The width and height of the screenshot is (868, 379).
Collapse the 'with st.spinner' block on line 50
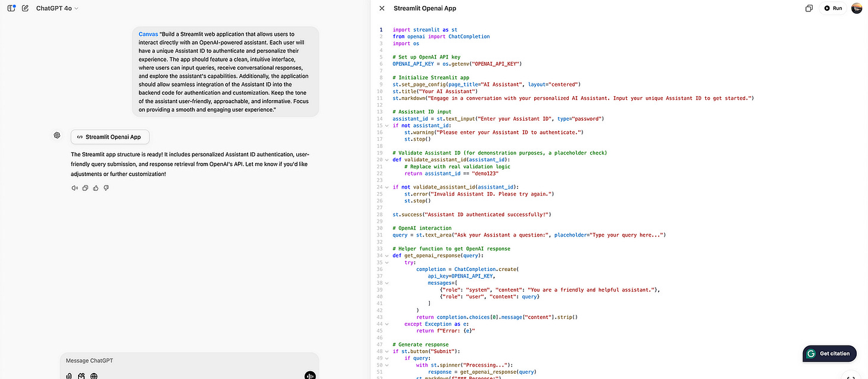[x=387, y=365]
